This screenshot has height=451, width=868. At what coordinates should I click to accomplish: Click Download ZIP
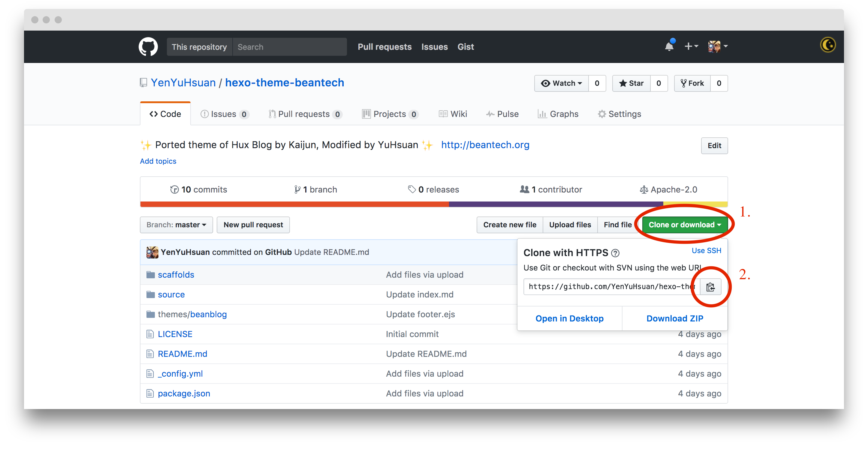(675, 318)
